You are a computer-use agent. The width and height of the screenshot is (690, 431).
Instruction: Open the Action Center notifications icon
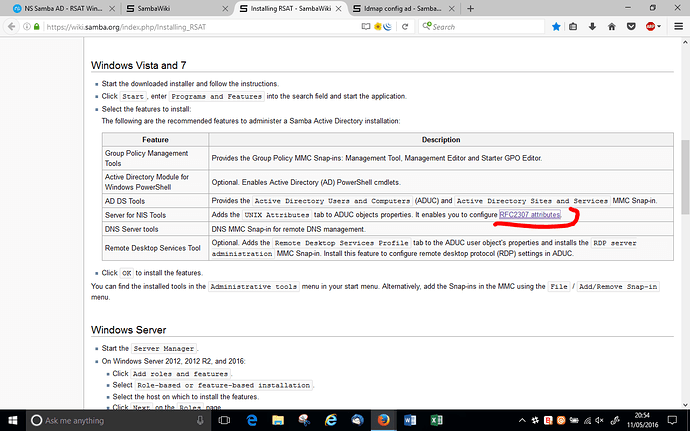[x=672, y=420]
